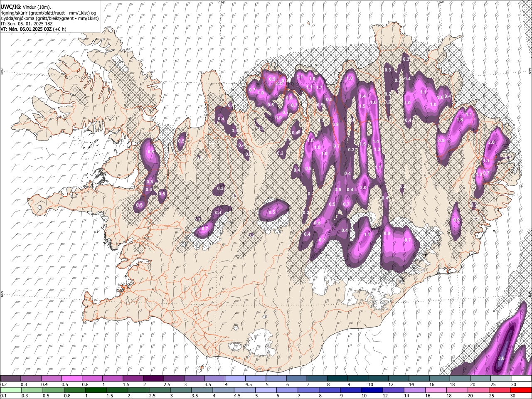Select the upper swatch between 4 and 4.5
The image size is (532, 399).
pos(235,379)
